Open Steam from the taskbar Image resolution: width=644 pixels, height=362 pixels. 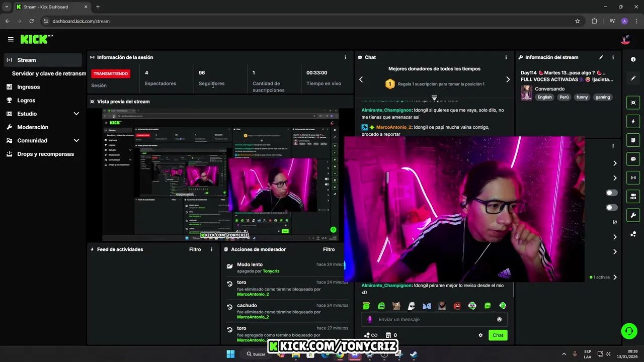(x=414, y=354)
